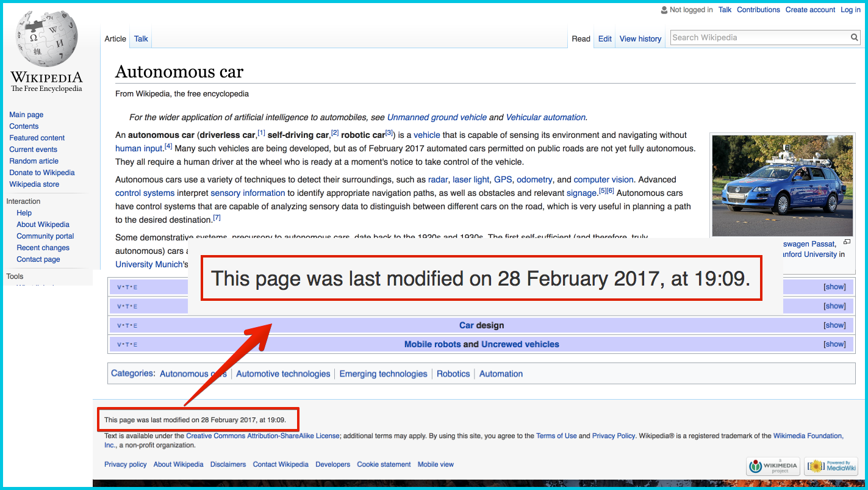Open Featured content link
Image resolution: width=868 pixels, height=490 pixels.
(x=37, y=138)
